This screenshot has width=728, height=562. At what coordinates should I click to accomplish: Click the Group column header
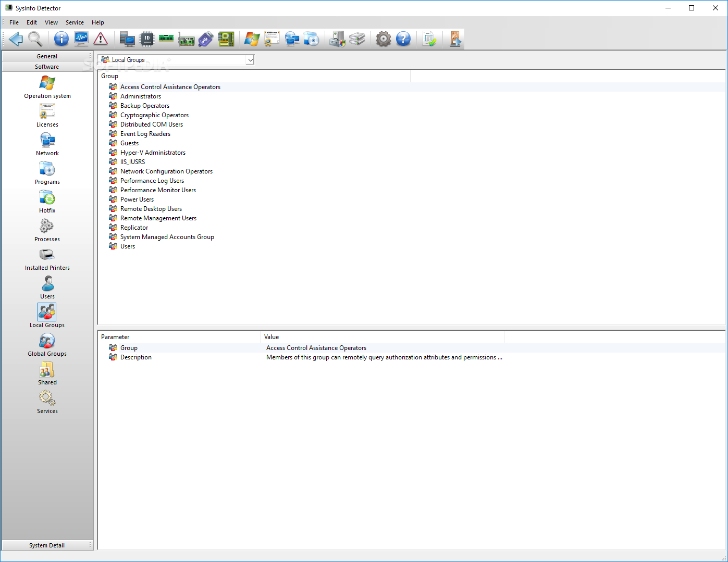(254, 76)
